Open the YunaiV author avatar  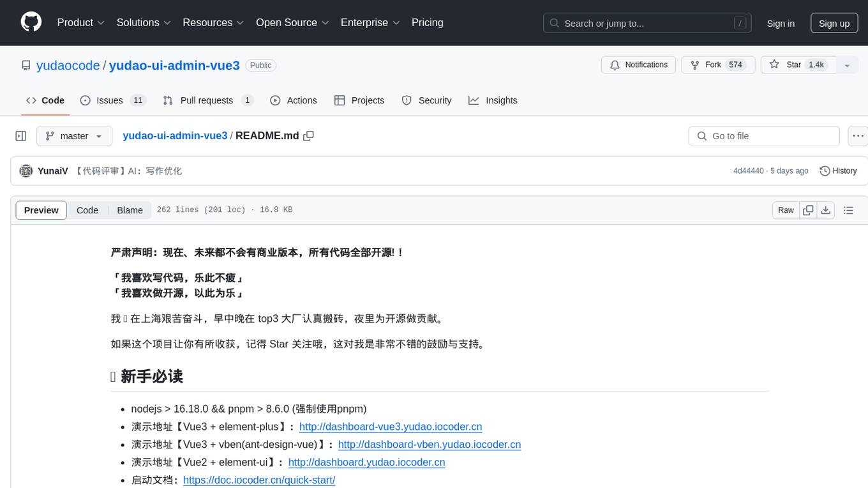click(x=26, y=171)
